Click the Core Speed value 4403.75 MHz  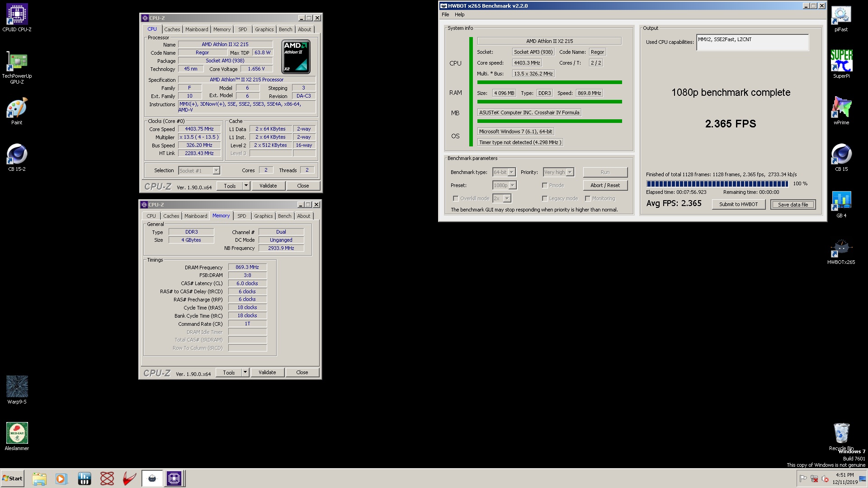[199, 129]
